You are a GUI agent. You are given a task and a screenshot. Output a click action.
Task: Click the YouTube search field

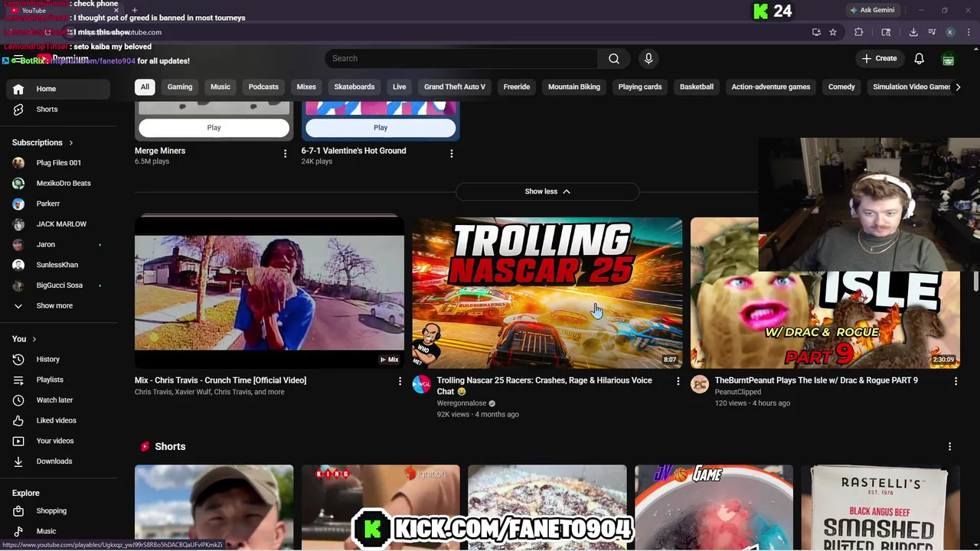(461, 59)
